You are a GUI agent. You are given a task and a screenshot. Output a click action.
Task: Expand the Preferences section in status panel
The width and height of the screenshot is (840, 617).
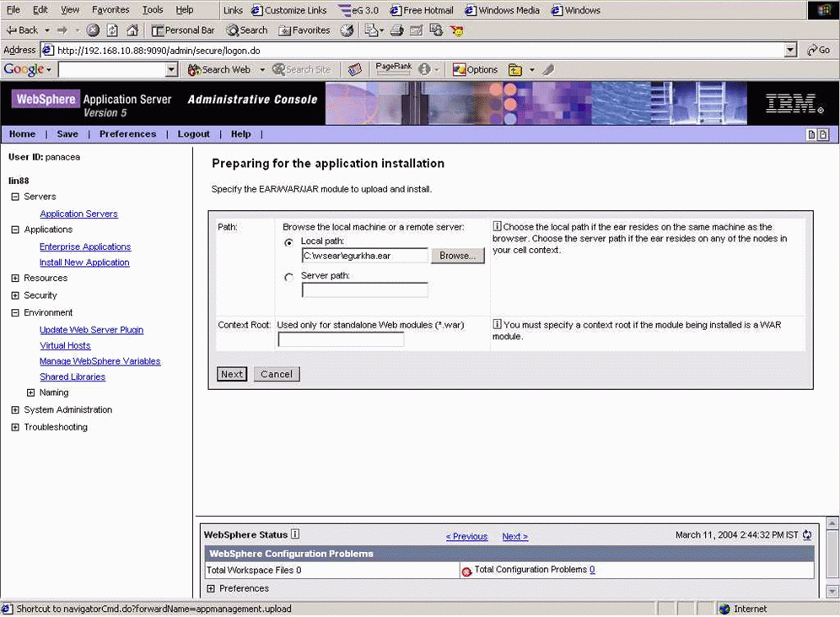[211, 588]
